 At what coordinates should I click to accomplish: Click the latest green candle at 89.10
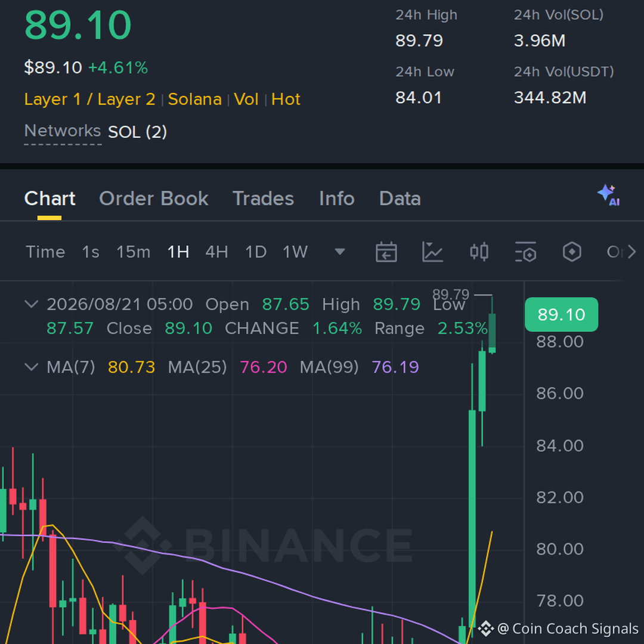point(491,333)
